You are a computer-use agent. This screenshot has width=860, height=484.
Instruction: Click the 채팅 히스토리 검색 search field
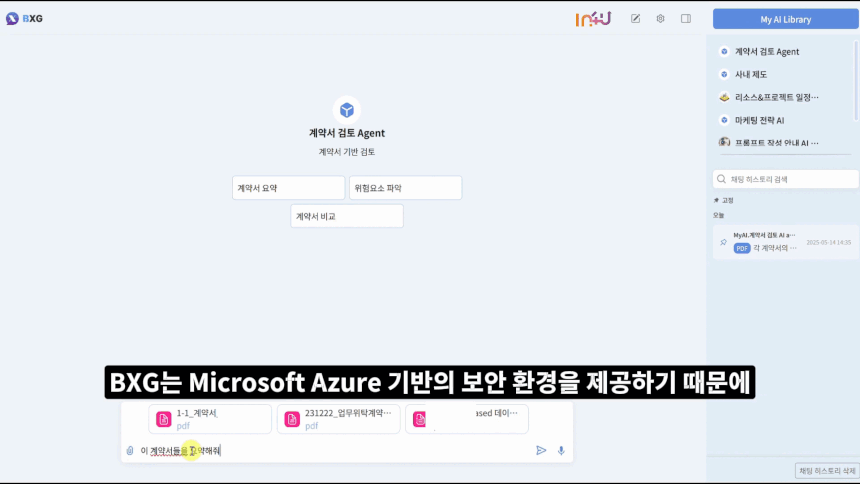click(785, 179)
